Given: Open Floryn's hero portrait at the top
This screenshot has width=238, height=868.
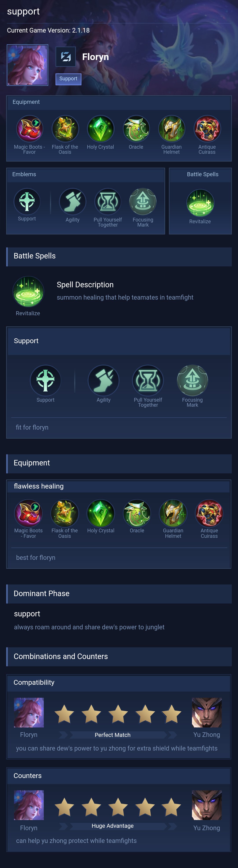Looking at the screenshot, I should coord(28,65).
